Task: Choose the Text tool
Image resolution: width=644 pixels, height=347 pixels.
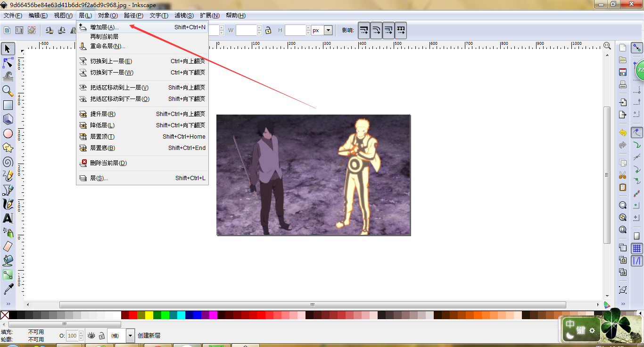Action: point(8,218)
